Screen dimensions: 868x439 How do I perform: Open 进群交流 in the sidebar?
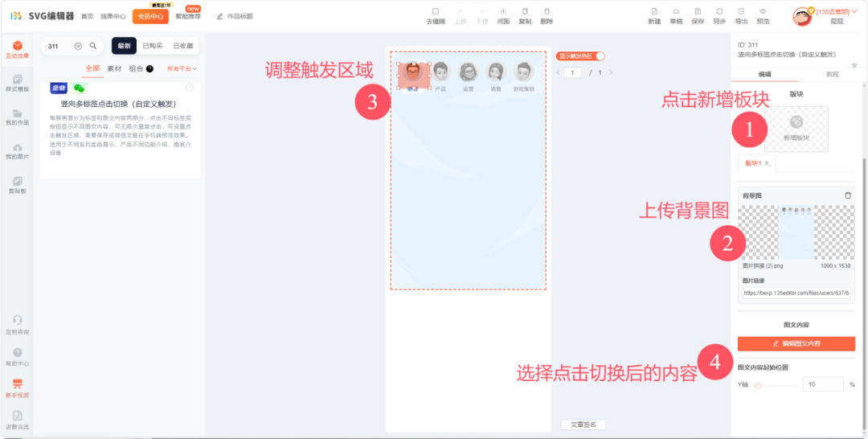(17, 421)
